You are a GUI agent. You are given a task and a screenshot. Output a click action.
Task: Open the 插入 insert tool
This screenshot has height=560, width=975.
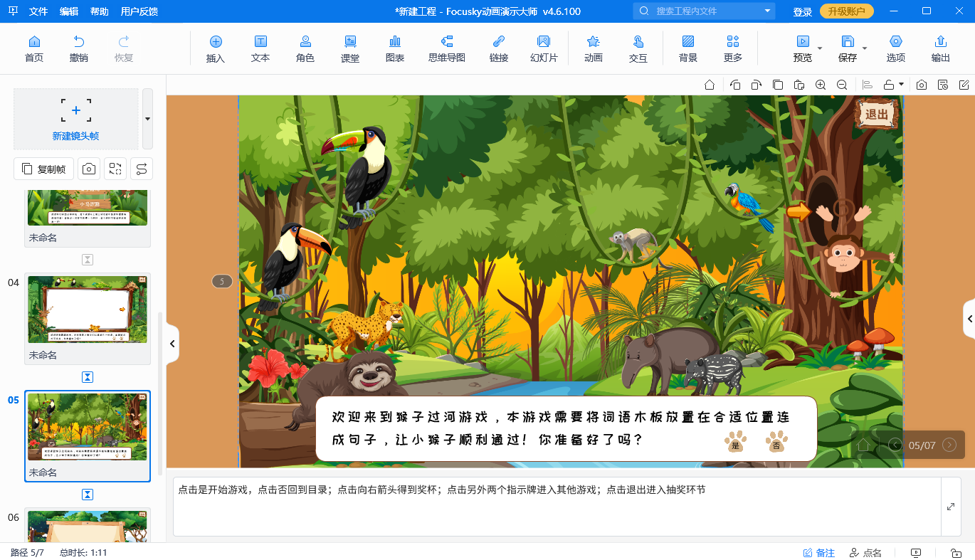pos(216,48)
